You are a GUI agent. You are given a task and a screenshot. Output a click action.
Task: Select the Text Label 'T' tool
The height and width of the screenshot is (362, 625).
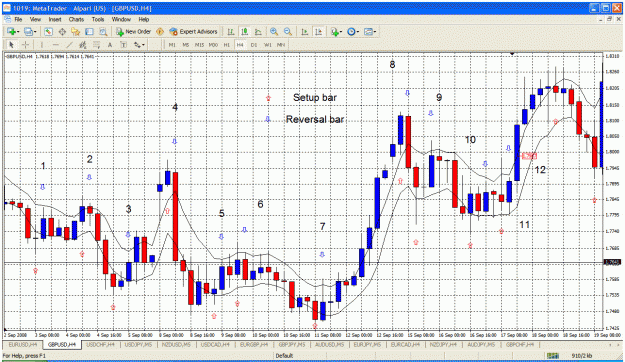(x=124, y=45)
